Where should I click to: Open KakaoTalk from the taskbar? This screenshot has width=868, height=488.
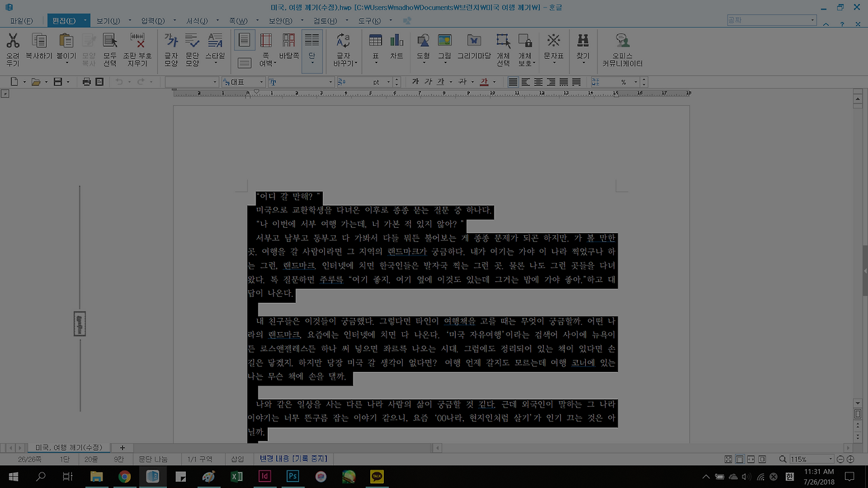pyautogui.click(x=377, y=476)
